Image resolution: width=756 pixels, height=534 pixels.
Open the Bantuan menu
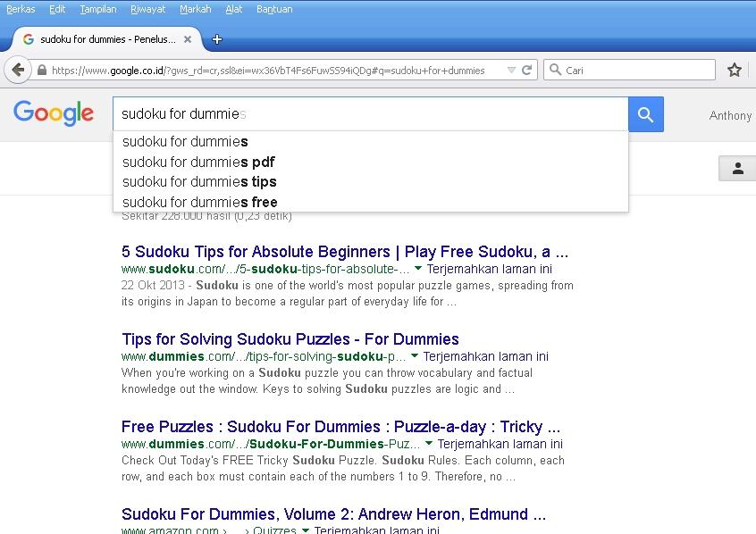click(274, 9)
